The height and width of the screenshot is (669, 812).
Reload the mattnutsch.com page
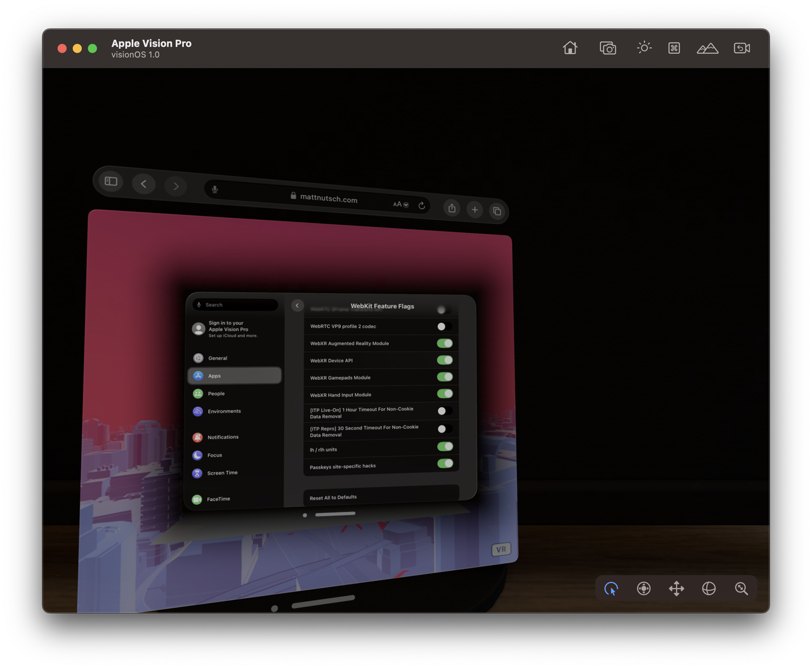click(x=422, y=205)
